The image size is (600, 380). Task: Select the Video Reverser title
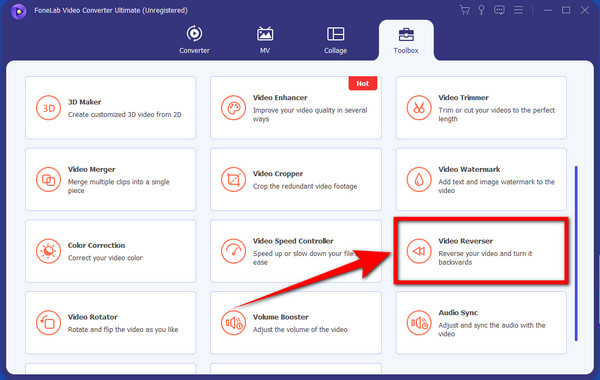point(466,241)
